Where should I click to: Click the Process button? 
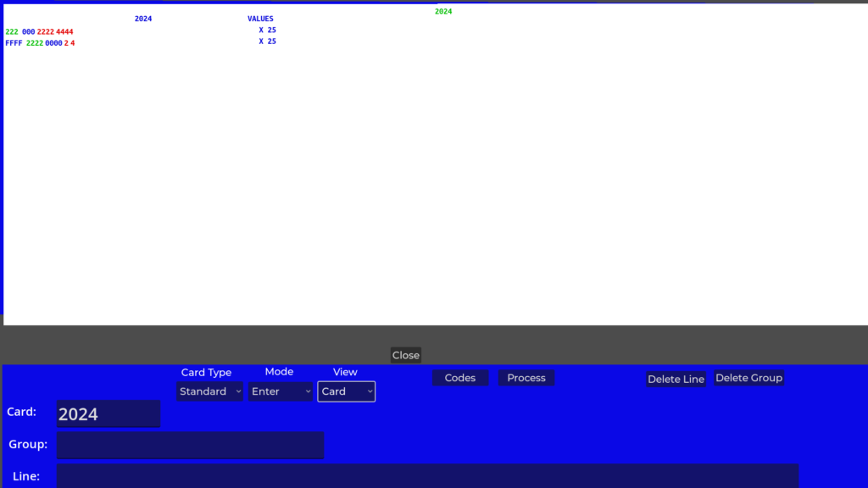coord(526,378)
